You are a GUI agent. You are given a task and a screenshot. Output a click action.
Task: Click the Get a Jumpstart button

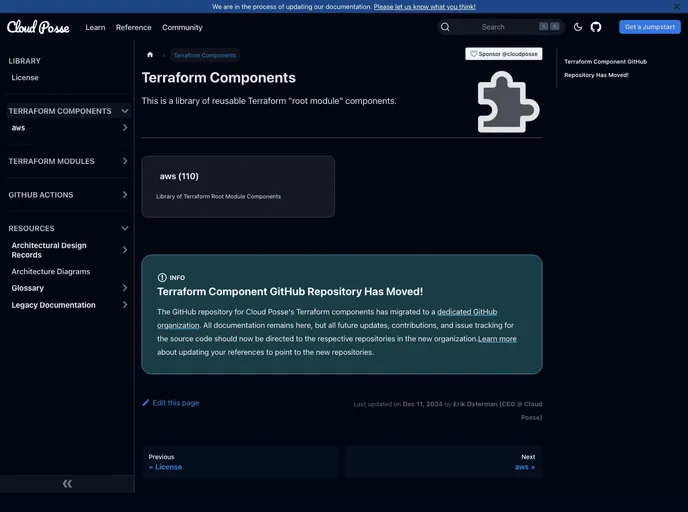click(x=649, y=27)
